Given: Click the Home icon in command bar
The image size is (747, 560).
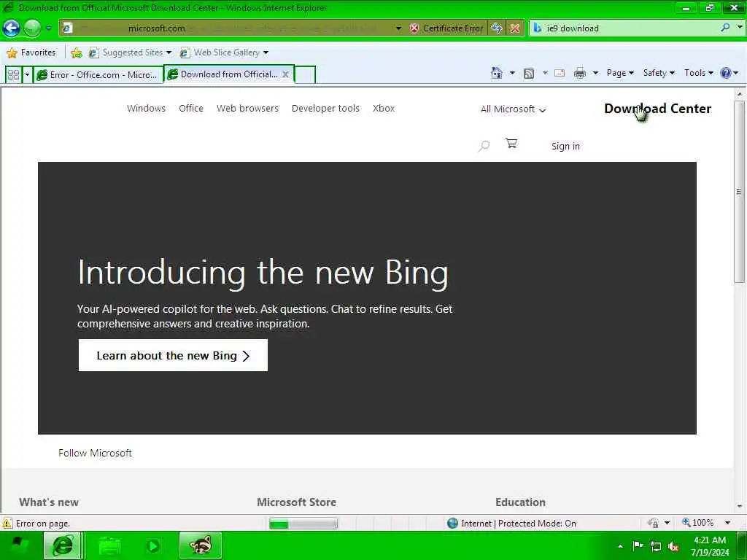Looking at the screenshot, I should point(496,73).
